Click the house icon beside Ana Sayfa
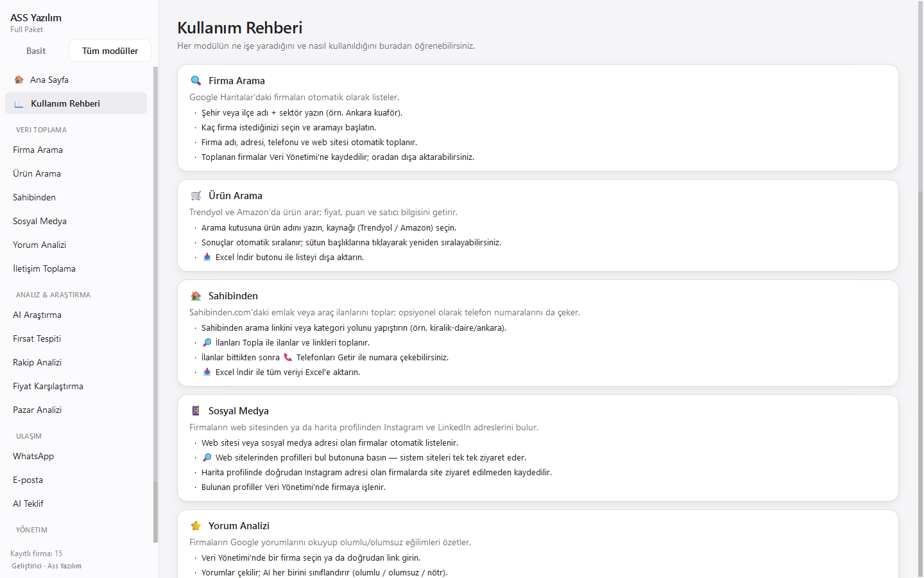This screenshot has width=924, height=578. pos(19,80)
